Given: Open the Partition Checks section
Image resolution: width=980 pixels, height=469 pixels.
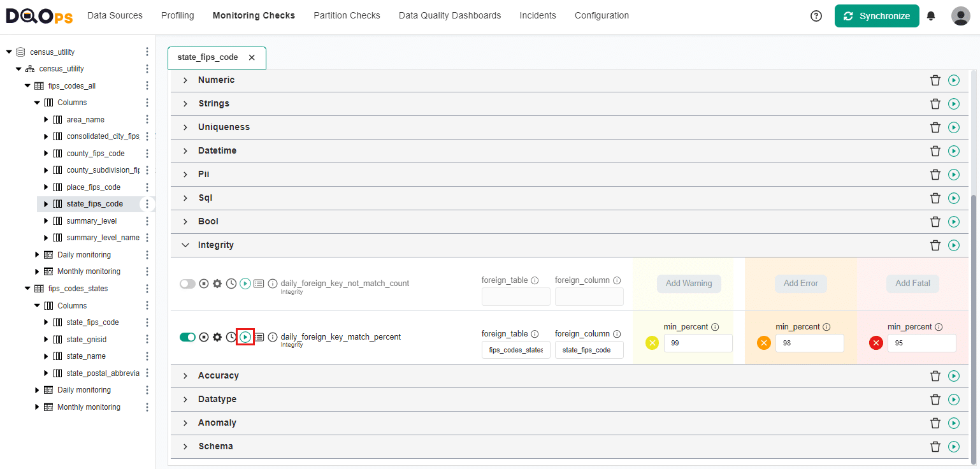Looking at the screenshot, I should (347, 15).
